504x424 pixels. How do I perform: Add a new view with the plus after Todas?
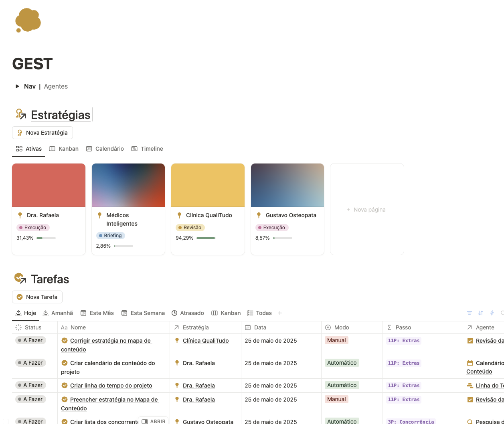280,313
